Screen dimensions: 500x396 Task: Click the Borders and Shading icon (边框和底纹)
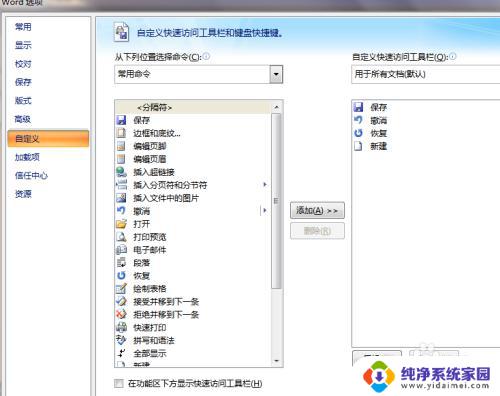[121, 133]
